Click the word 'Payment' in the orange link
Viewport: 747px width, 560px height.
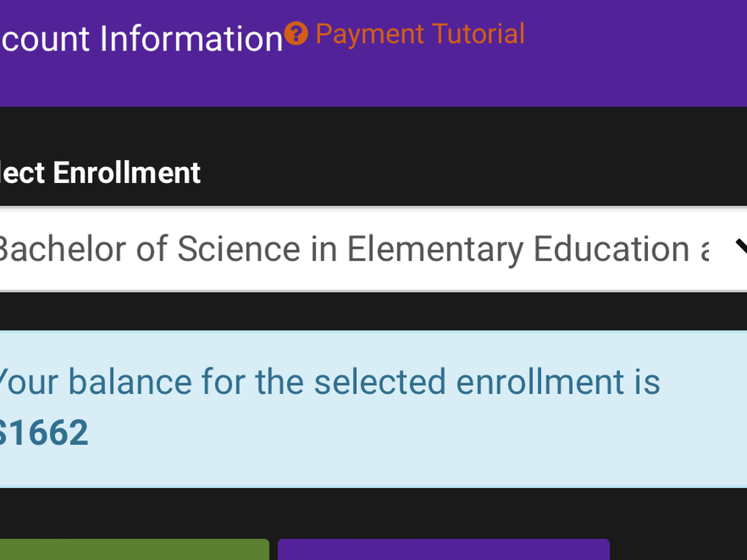[370, 34]
